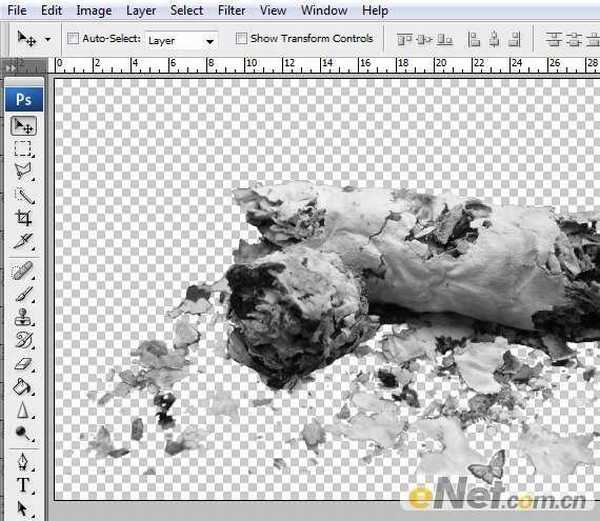Click the Align Left Edges button
600x521 pixels.
pos(470,40)
